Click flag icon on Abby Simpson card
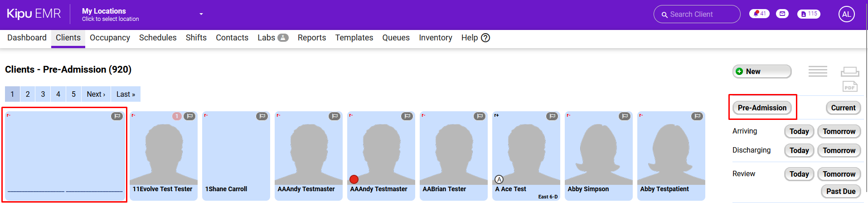 [625, 116]
